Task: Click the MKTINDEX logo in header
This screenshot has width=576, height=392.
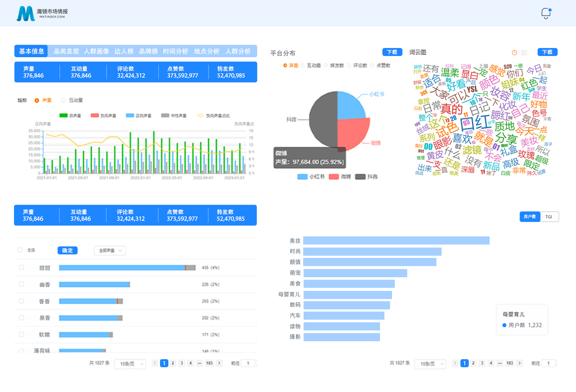Action: 42,14
